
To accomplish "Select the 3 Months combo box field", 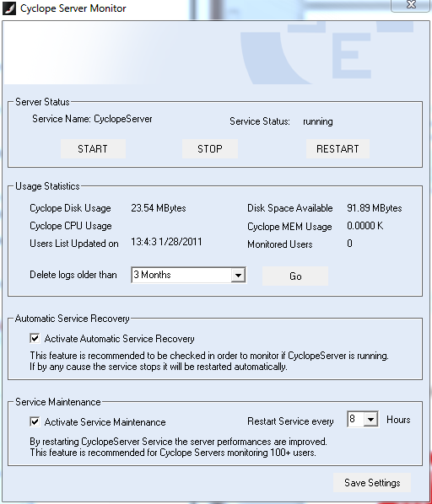I will click(188, 275).
